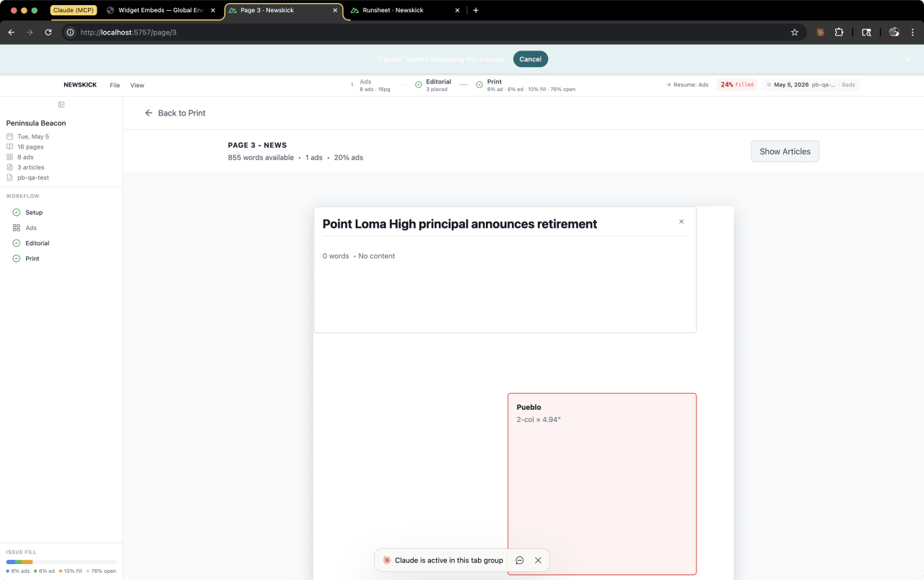Click the address bar URL field
This screenshot has height=580, width=924.
click(433, 32)
